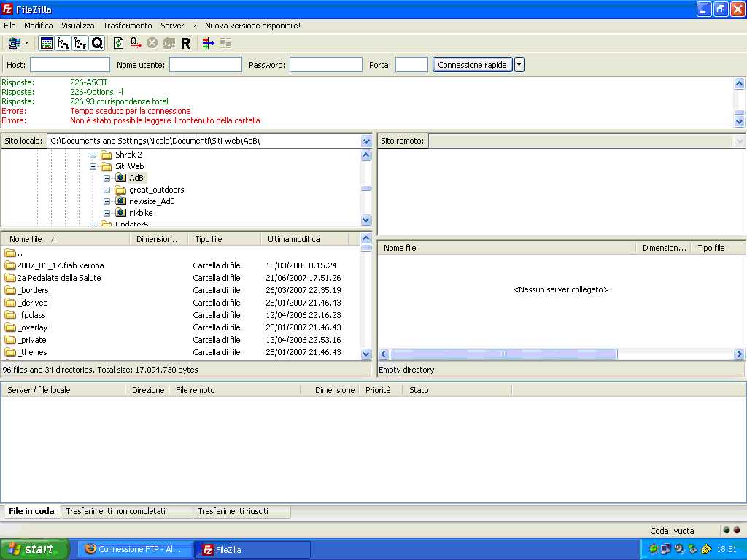
Task: Select the nikbike folder in tree
Action: coord(141,213)
